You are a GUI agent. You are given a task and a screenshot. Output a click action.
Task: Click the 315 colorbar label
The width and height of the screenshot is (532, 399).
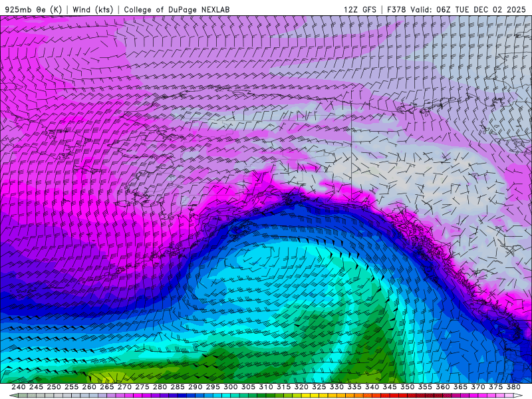[283, 387]
